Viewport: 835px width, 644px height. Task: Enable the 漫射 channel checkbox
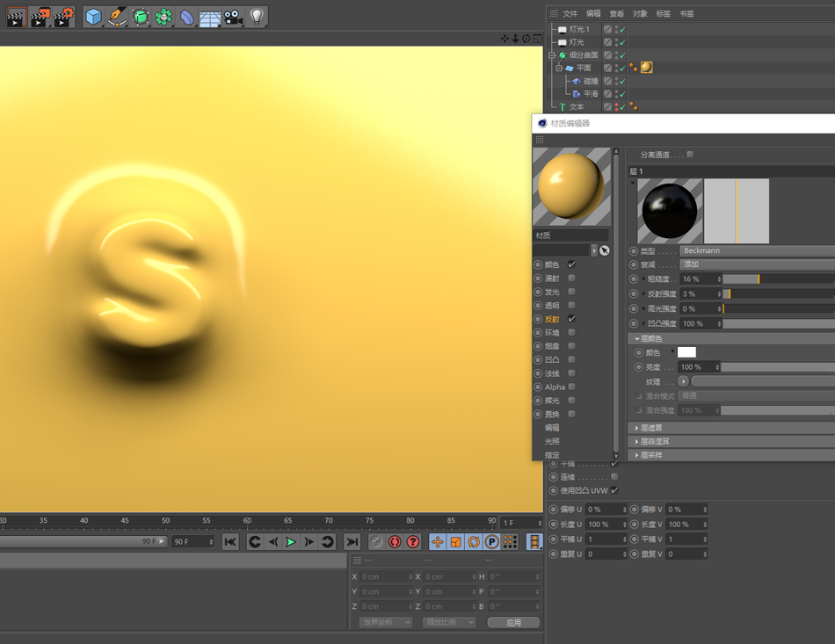[x=571, y=278]
